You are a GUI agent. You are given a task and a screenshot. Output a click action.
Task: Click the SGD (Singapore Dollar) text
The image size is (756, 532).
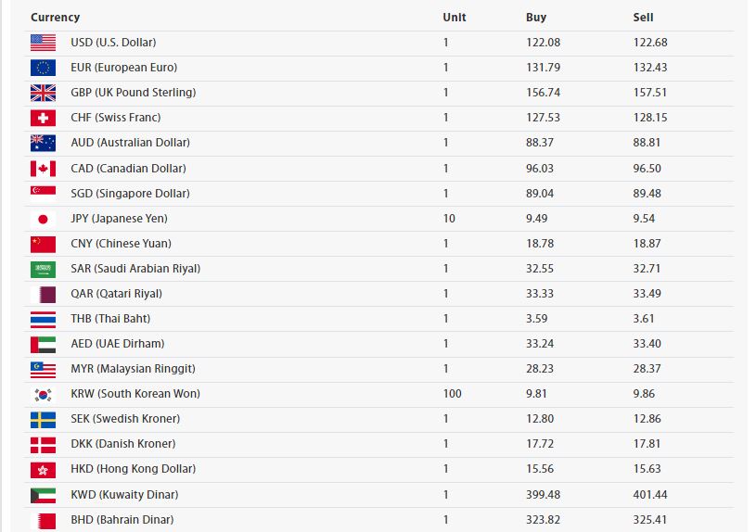[x=130, y=193]
